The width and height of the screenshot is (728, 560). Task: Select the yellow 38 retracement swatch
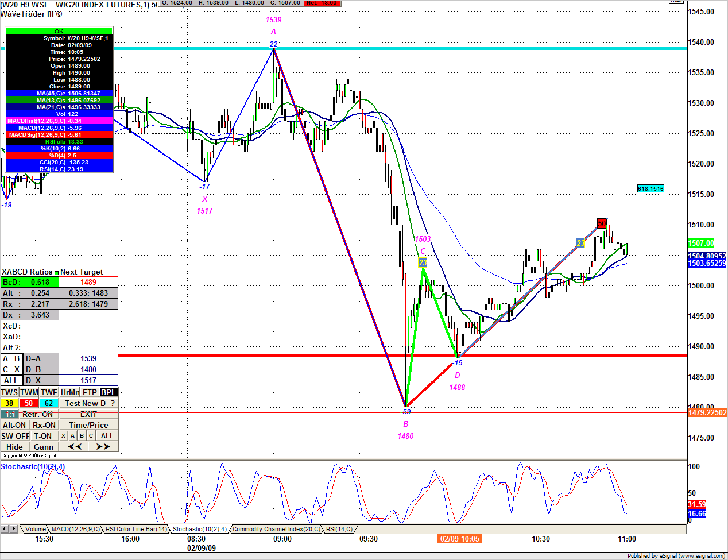coord(10,403)
